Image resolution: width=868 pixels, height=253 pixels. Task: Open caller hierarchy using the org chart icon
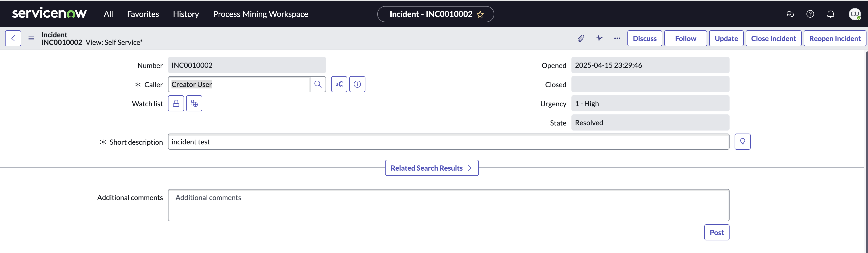[339, 84]
